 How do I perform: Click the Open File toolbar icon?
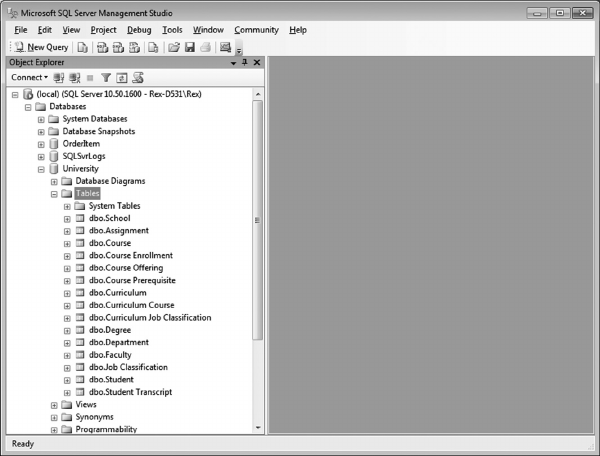[x=174, y=47]
